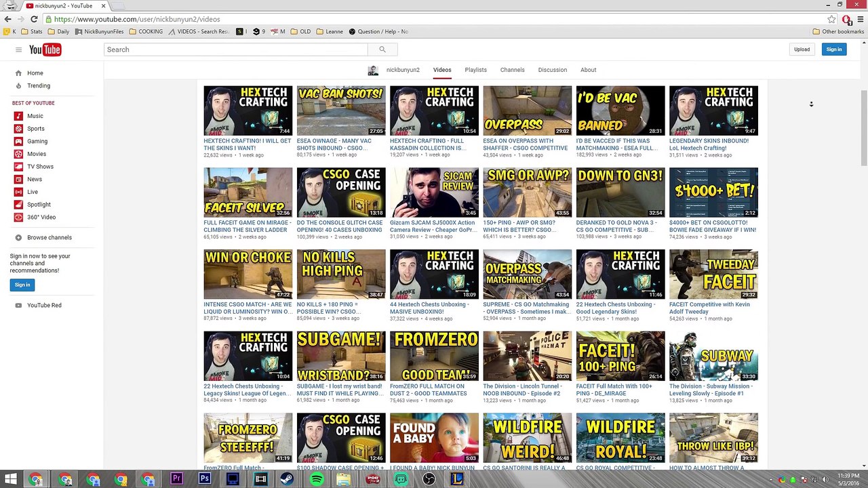Open the 'SMG OR AWP?' video thumbnail
Viewport: 868px width, 488px height.
tap(527, 192)
